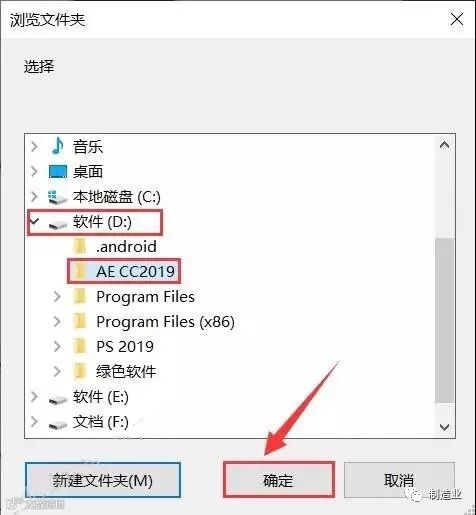The image size is (476, 515).
Task: Expand the Program Files (x86) folder
Action: pos(57,321)
